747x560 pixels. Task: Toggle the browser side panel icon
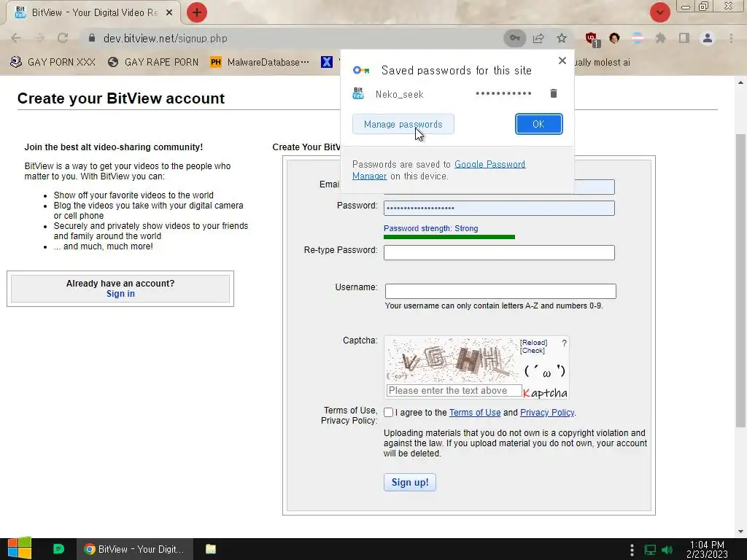[x=684, y=38]
